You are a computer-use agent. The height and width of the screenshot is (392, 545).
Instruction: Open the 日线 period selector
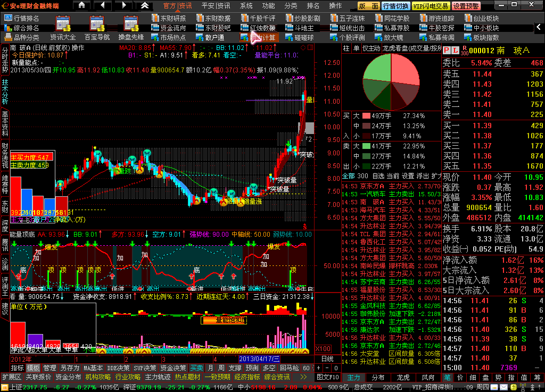tap(327, 359)
